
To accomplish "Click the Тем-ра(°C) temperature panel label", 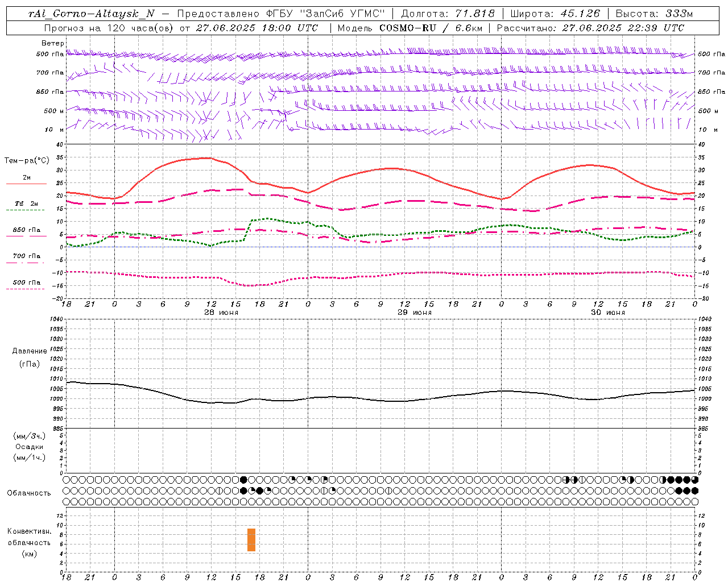I will [26, 161].
